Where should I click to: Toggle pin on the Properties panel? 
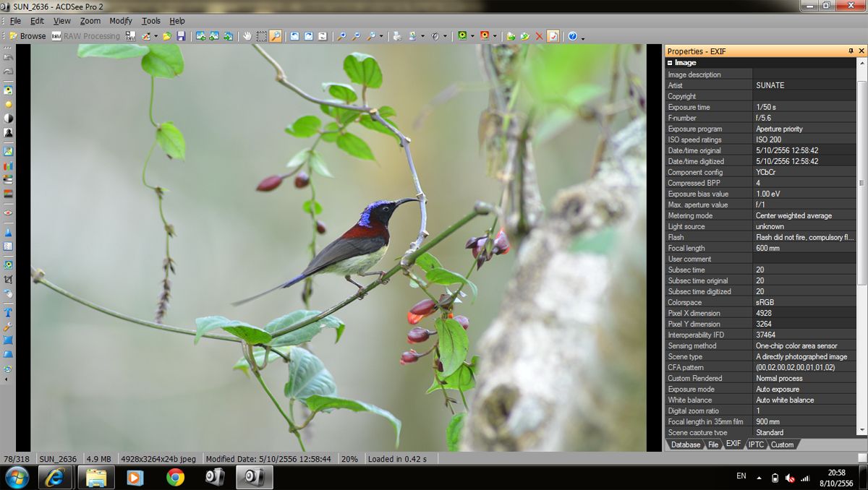pos(851,51)
